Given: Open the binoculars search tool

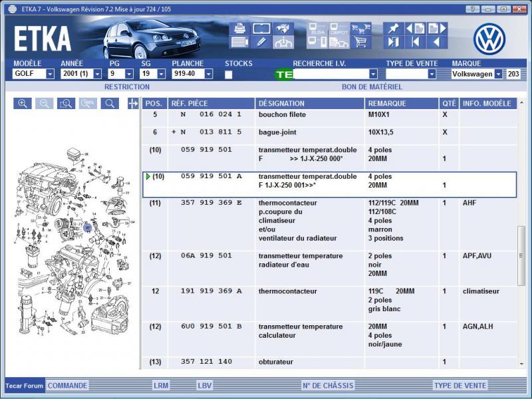Looking at the screenshot, I should point(283,29).
